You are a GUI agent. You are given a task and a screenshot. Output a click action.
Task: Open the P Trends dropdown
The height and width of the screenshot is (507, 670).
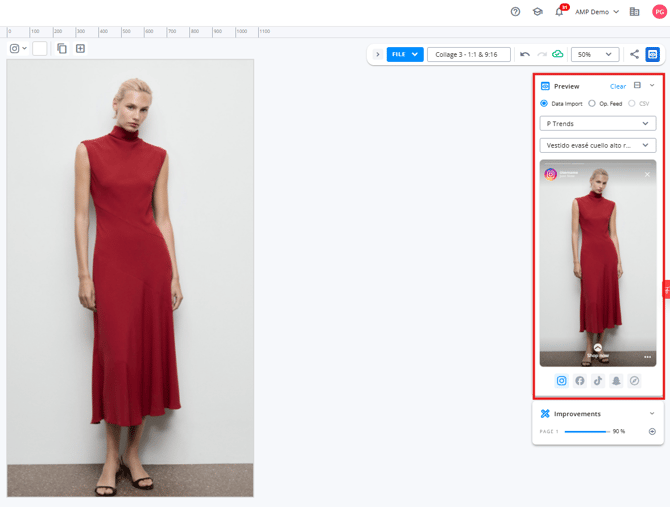597,124
